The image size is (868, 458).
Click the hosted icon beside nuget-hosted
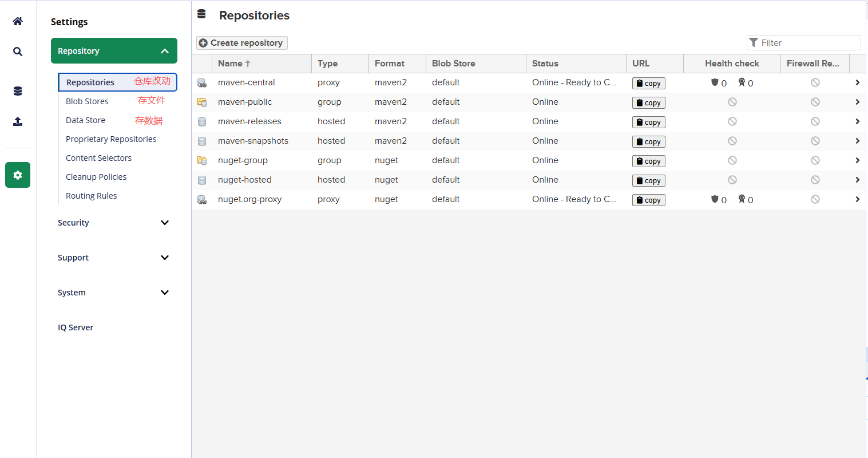(202, 180)
